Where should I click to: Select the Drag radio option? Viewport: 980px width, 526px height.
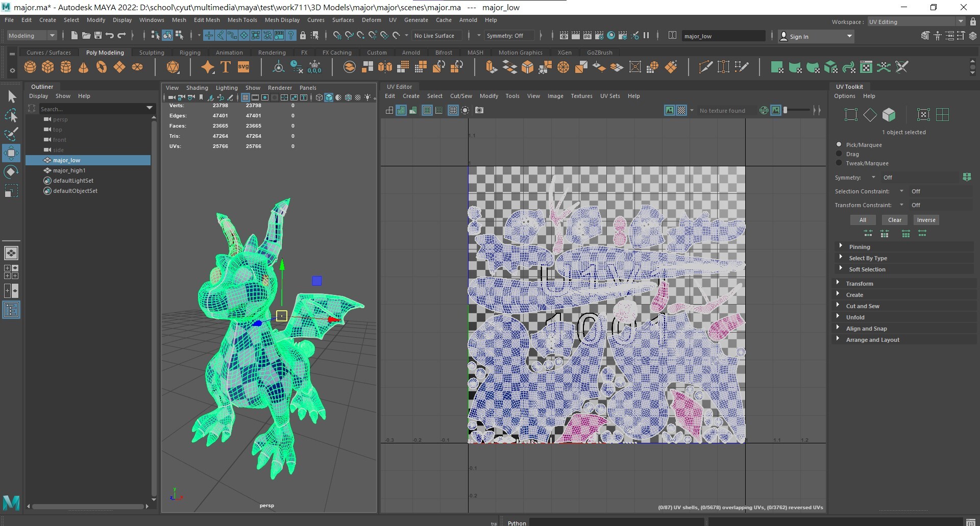(x=839, y=154)
